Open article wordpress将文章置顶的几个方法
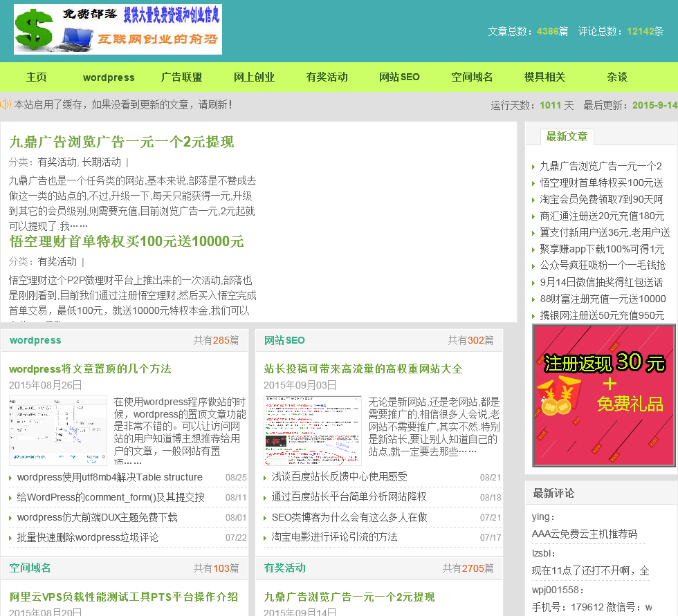The image size is (678, 616). (x=90, y=368)
